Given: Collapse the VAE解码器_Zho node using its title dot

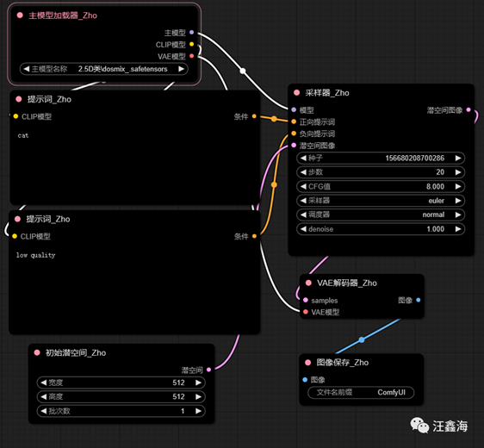Looking at the screenshot, I should click(308, 283).
